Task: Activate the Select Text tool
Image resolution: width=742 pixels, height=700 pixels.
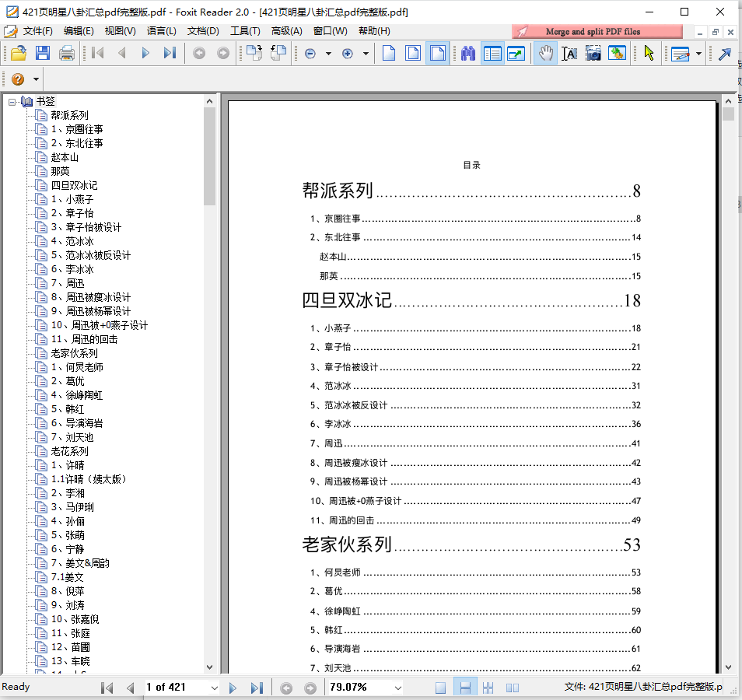Action: tap(569, 53)
